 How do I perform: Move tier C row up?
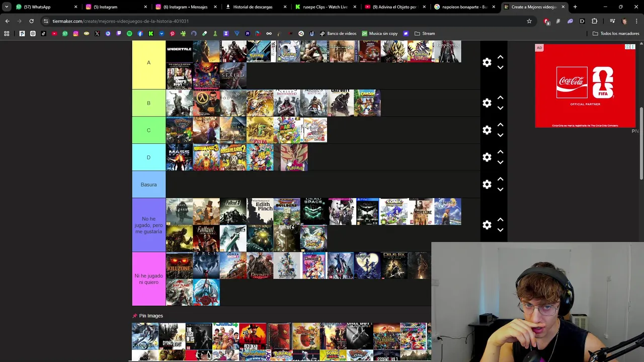tap(500, 125)
